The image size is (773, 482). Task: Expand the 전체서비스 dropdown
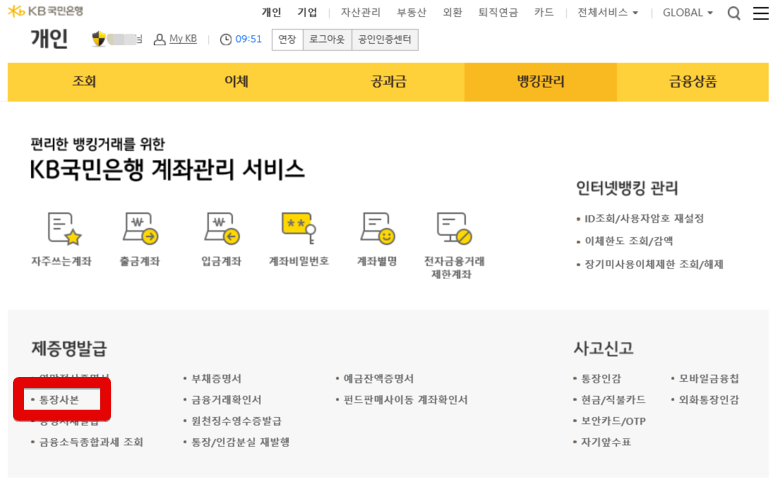coord(608,12)
